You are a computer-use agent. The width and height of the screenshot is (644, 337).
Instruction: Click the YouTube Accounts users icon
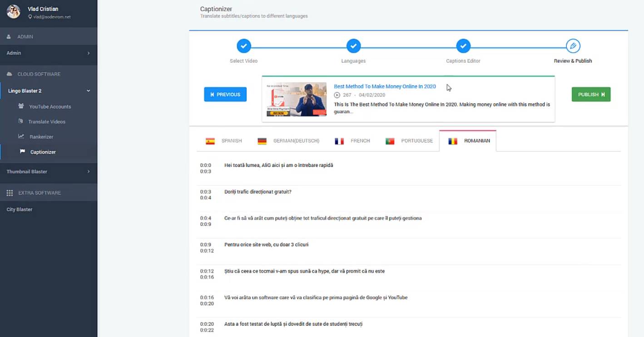(21, 106)
